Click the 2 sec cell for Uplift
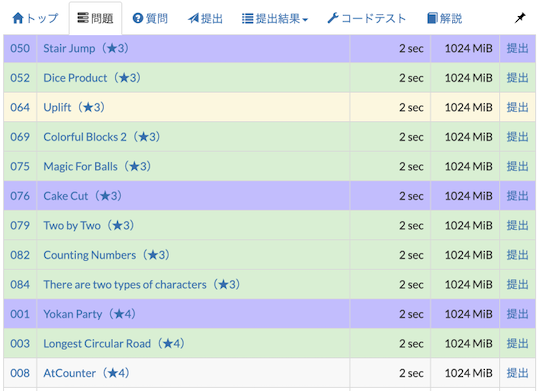 pos(390,107)
